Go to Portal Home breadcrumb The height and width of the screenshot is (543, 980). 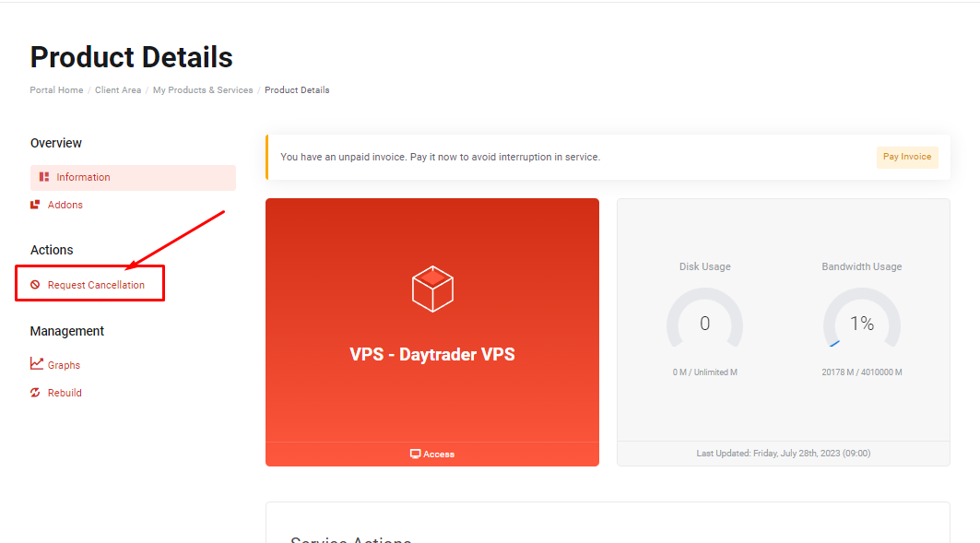click(x=56, y=90)
